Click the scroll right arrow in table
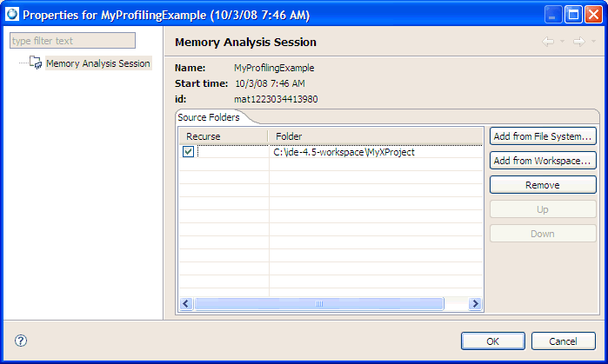 click(475, 303)
